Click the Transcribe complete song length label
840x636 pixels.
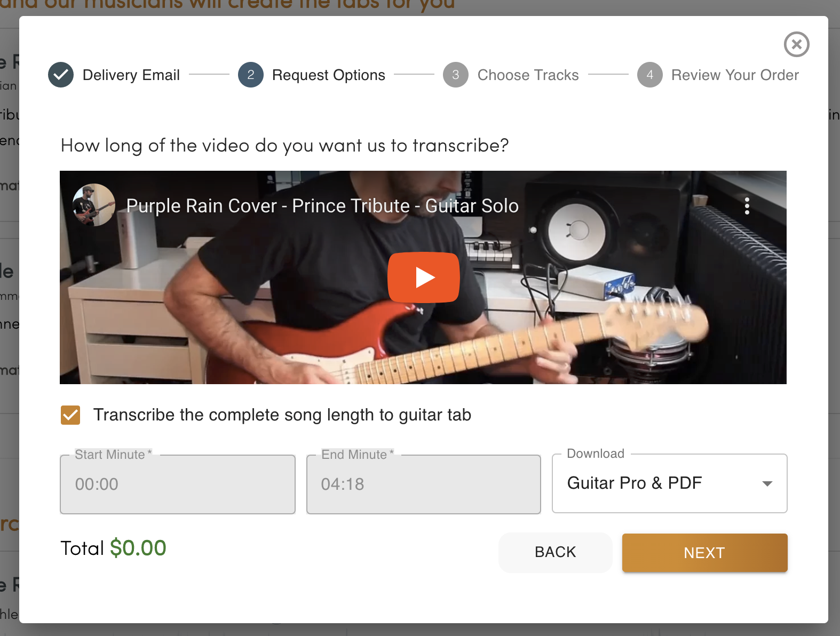(282, 415)
